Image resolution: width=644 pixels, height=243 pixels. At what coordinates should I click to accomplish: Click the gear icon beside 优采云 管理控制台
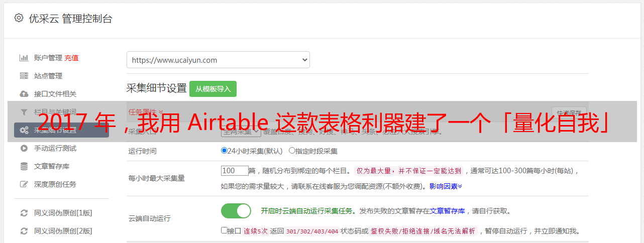point(19,18)
